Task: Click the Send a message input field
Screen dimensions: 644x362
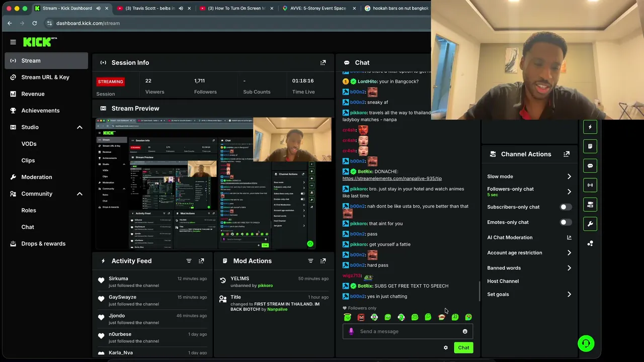Action: (x=408, y=331)
